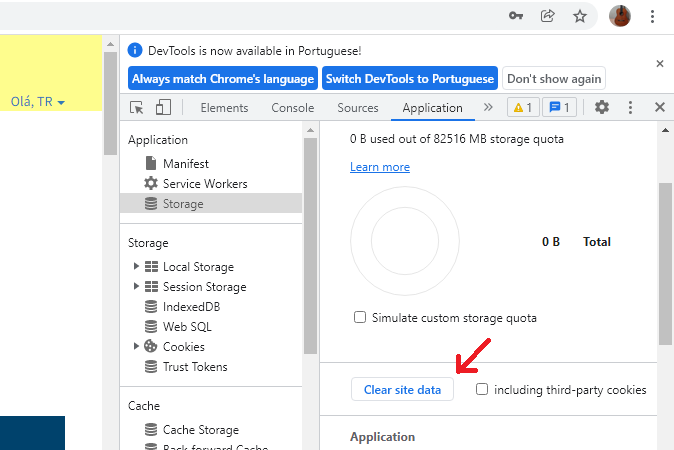Dismiss the language infobar
The width and height of the screenshot is (674, 450).
(660, 64)
